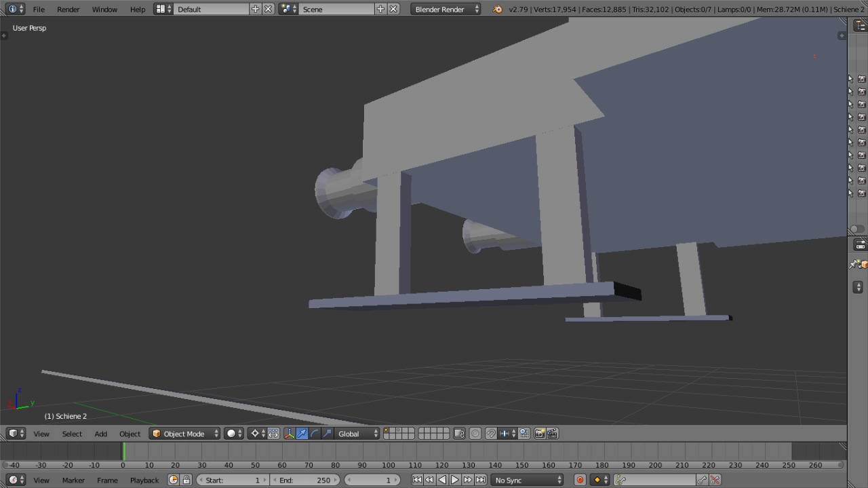This screenshot has height=488, width=868.
Task: Toggle the 3D manipulator widget on/off
Action: coord(289,434)
